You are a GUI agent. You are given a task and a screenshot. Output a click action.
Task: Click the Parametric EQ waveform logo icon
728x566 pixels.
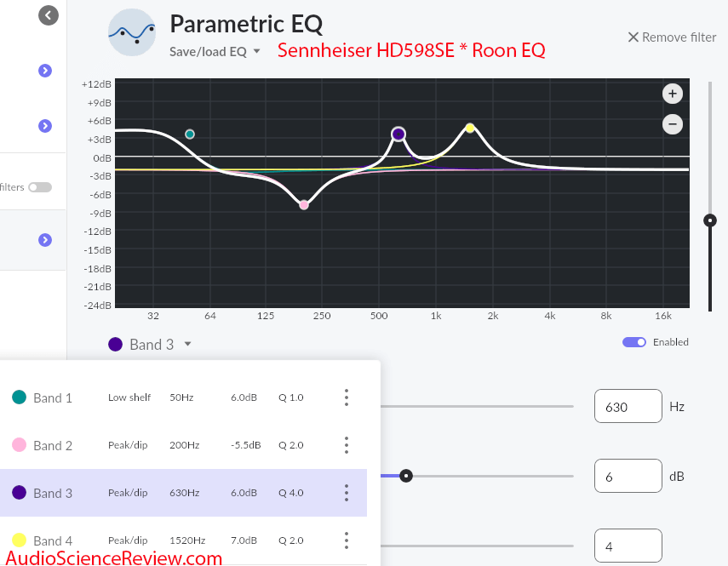[x=132, y=32]
